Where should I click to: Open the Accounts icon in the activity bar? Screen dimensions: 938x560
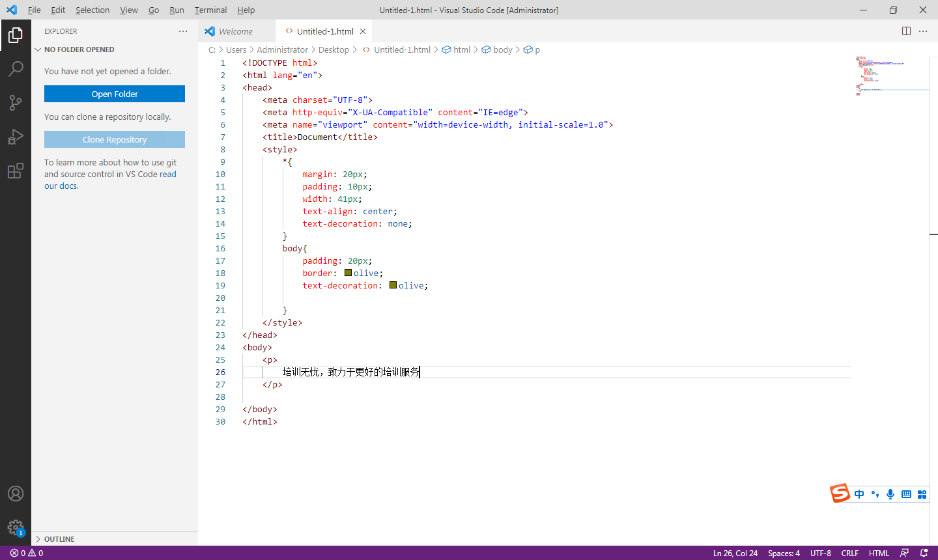[16, 494]
